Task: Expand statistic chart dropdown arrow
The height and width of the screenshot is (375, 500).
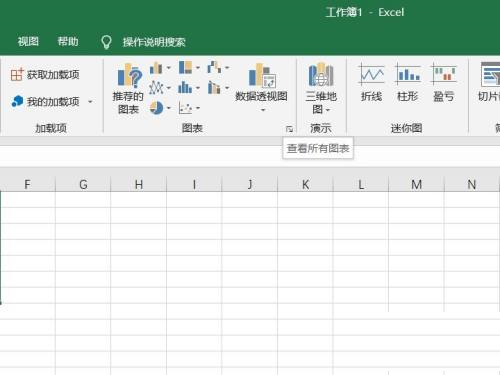Action: tap(198, 88)
